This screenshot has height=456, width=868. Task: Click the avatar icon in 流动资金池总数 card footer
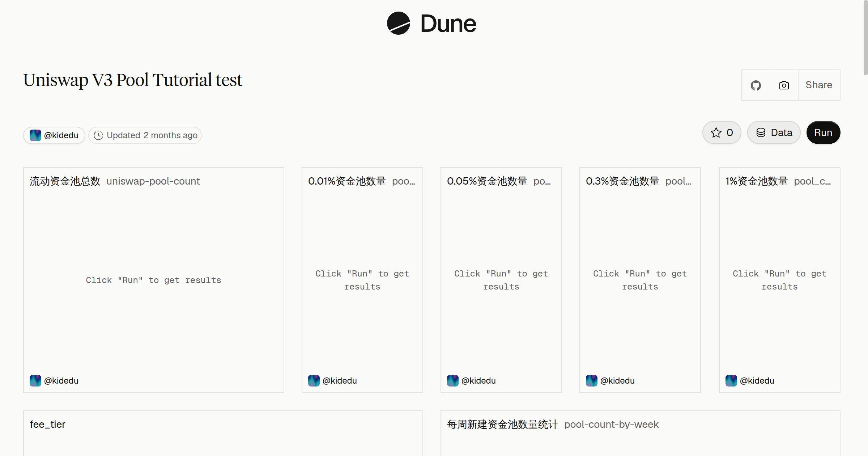click(x=35, y=381)
